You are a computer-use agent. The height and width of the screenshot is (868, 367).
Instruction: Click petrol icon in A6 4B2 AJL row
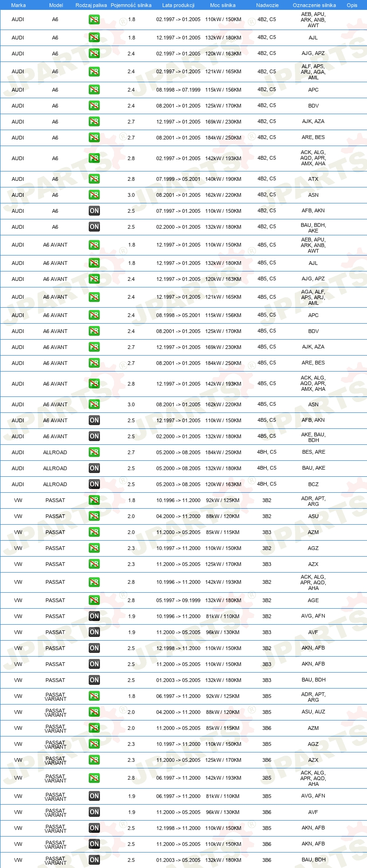click(94, 38)
